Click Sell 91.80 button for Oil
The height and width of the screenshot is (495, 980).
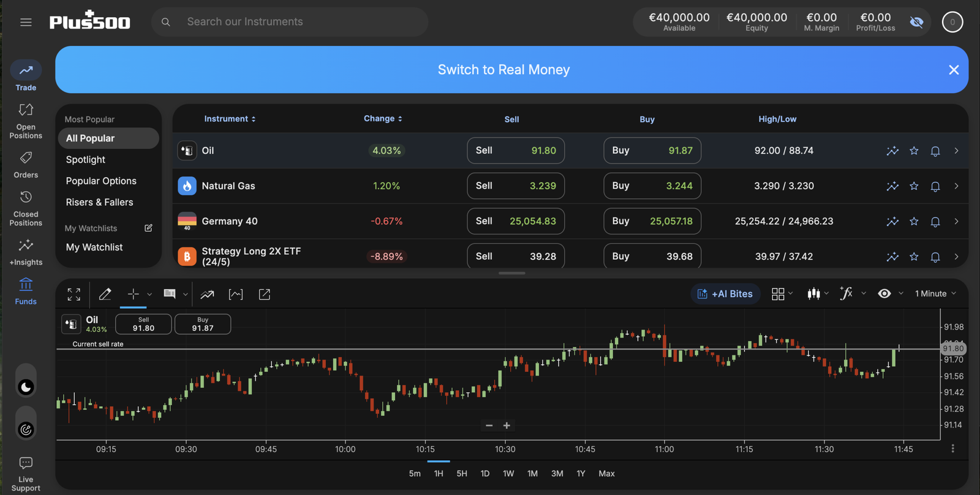(x=516, y=151)
